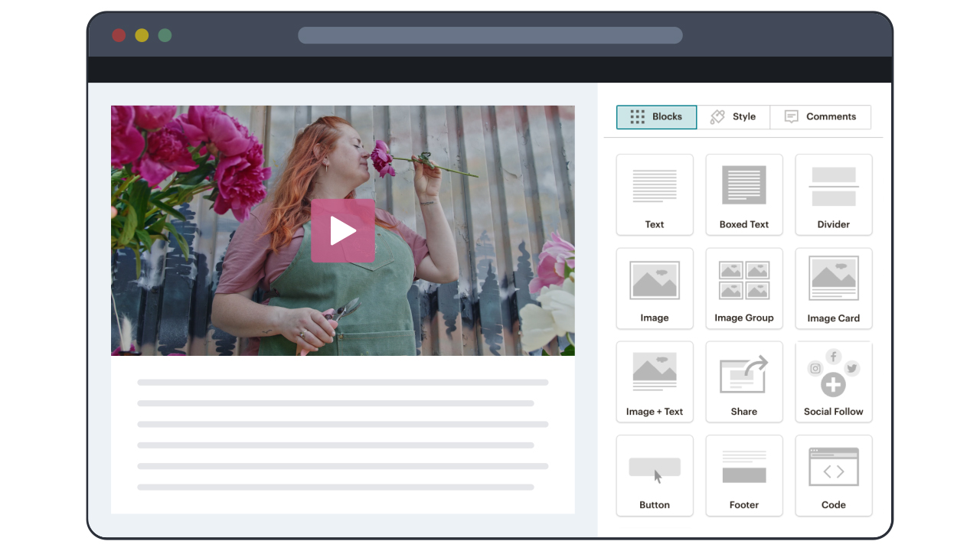Viewport: 980px width, 551px height.
Task: Add an Image Group block
Action: tap(743, 288)
